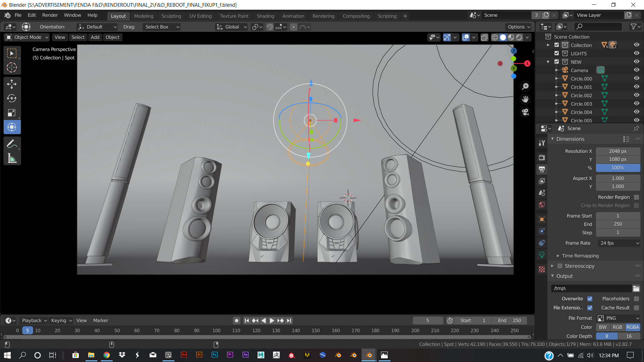Select the Scale tool
Image resolution: width=644 pixels, height=362 pixels.
point(12,113)
